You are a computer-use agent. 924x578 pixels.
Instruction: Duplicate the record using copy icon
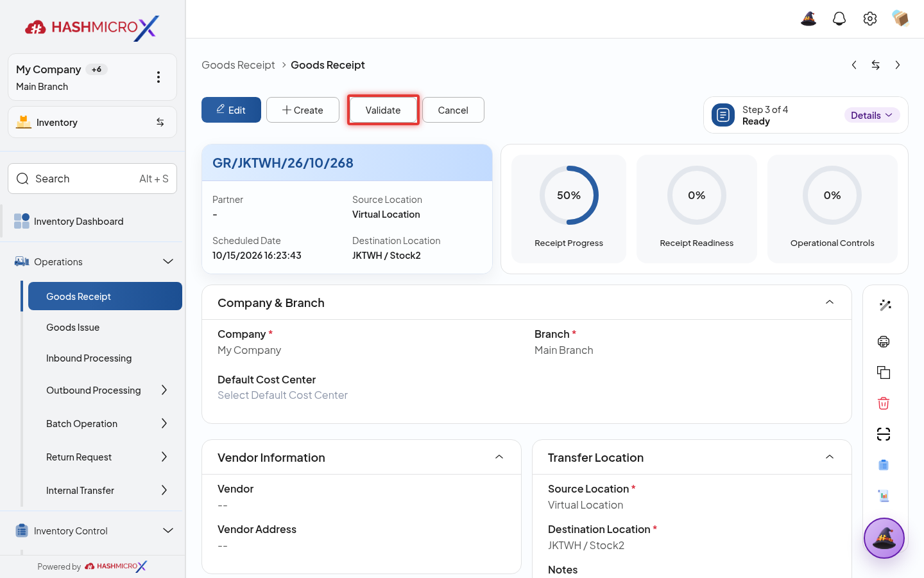(x=884, y=372)
